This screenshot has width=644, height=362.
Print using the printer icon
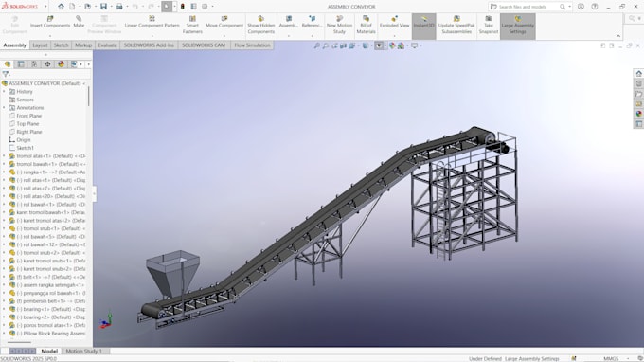click(x=119, y=7)
